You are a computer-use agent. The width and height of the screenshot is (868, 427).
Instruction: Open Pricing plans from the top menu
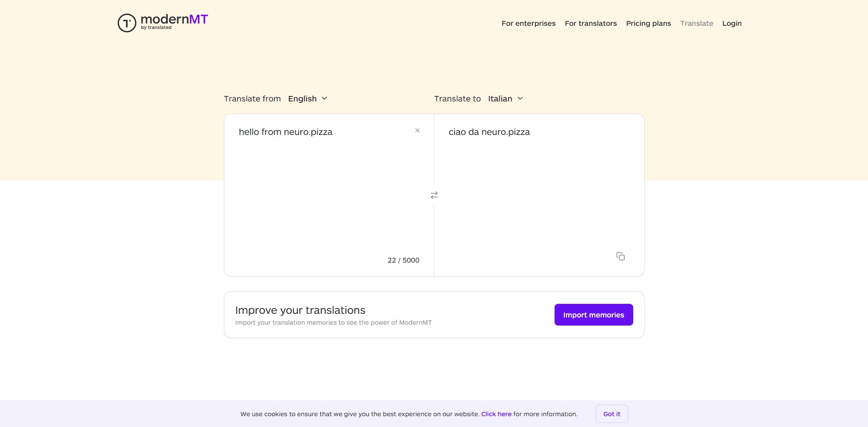click(649, 24)
